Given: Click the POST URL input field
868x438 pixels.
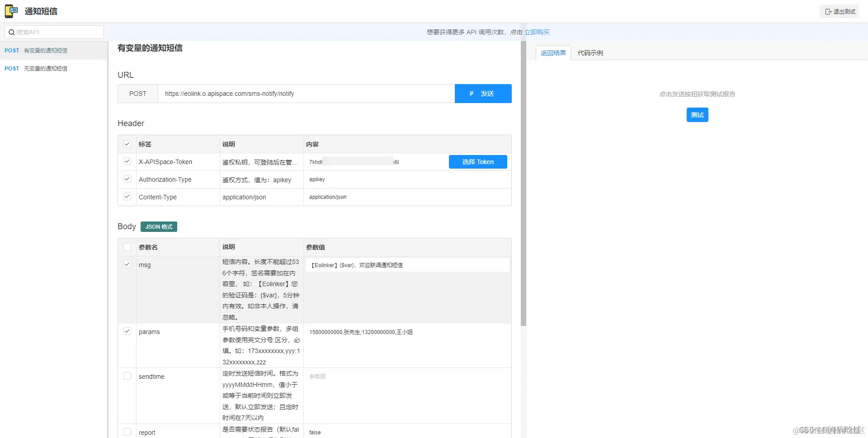Looking at the screenshot, I should (307, 94).
